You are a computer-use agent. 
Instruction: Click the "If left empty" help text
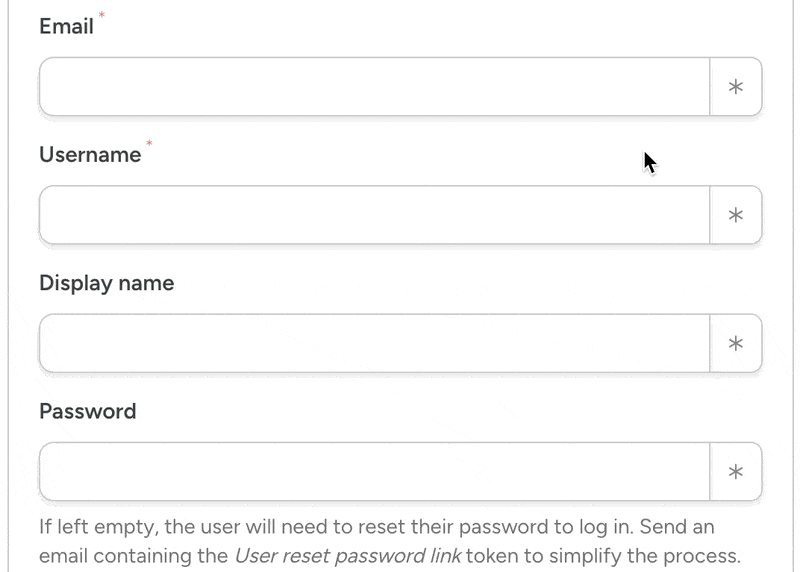click(x=89, y=527)
